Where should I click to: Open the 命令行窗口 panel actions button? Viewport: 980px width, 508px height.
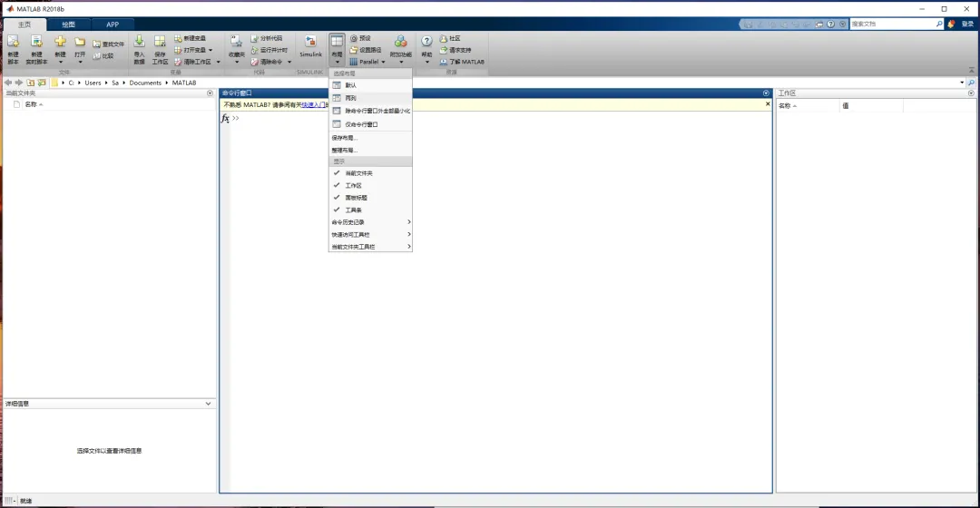[766, 93]
